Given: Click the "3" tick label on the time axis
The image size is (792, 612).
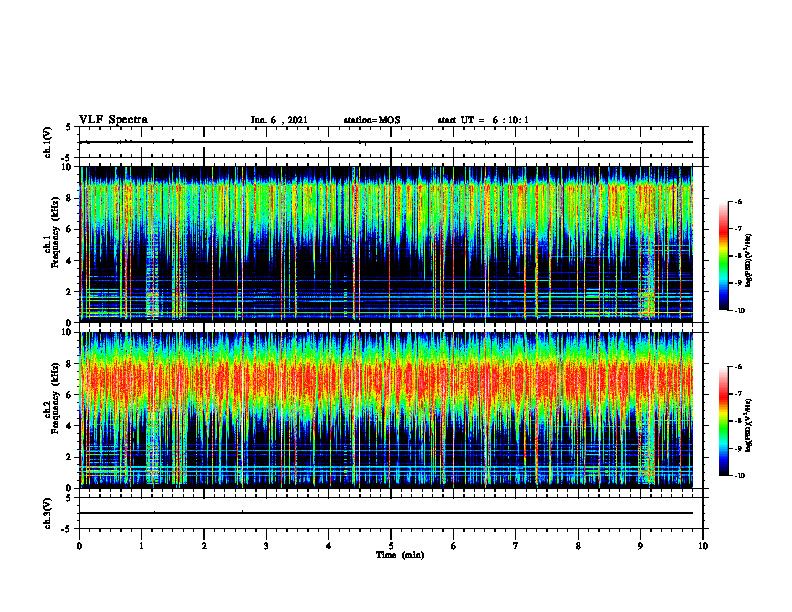Looking at the screenshot, I should point(266,546).
